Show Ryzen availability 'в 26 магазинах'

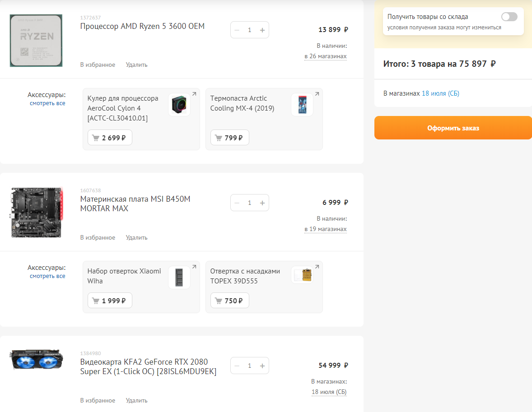[325, 56]
